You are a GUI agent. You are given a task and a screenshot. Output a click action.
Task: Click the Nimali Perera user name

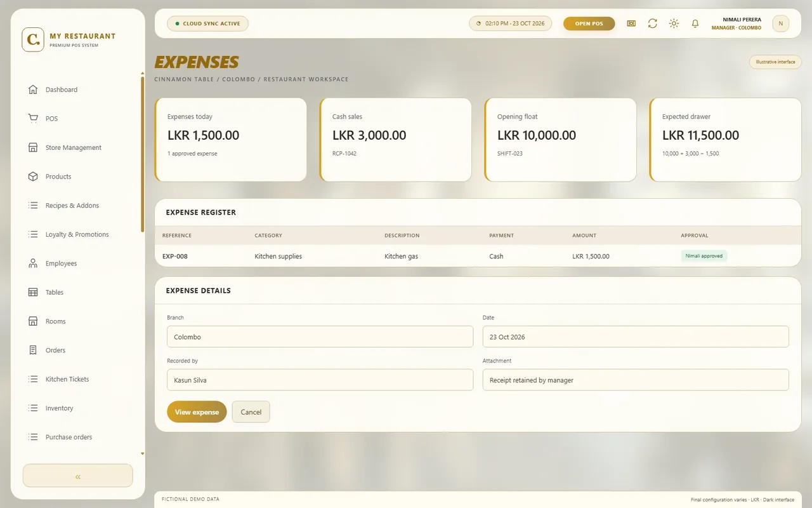742,20
